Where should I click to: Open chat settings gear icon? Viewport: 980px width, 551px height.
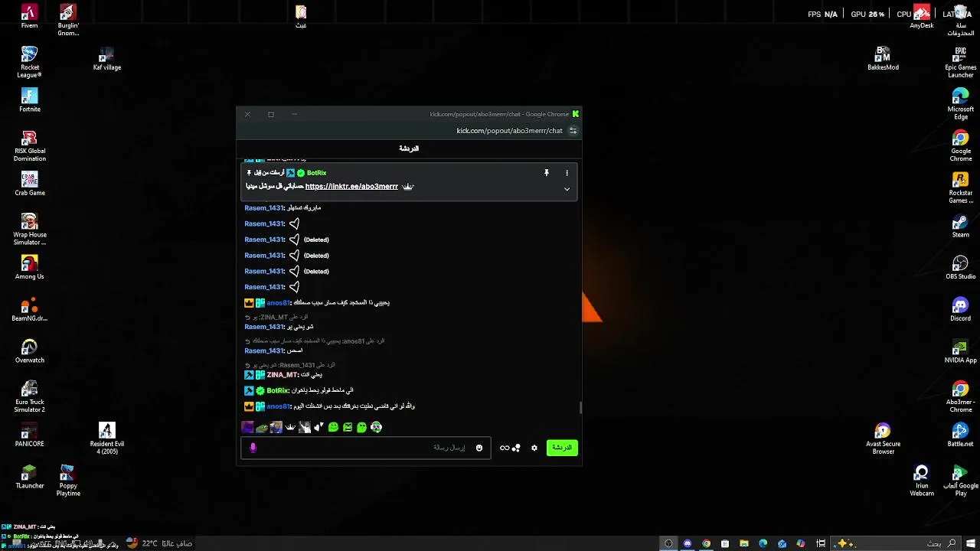click(534, 448)
